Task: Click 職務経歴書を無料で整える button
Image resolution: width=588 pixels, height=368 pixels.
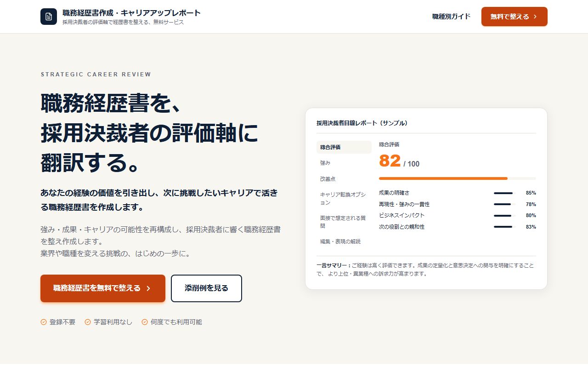Action: [x=103, y=288]
